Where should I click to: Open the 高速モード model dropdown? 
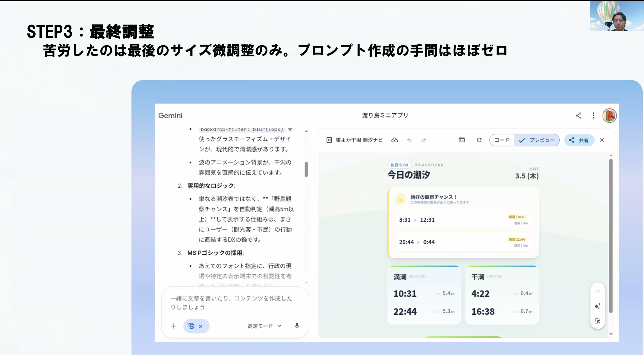pyautogui.click(x=264, y=326)
